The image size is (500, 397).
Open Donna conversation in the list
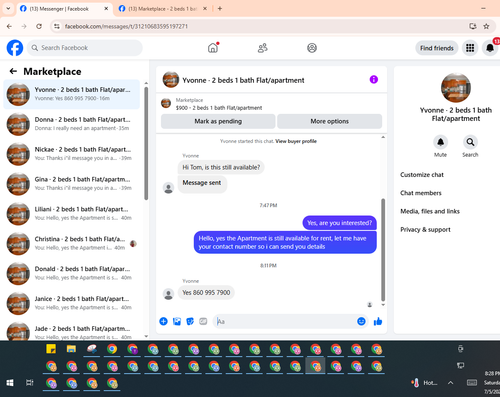72,124
